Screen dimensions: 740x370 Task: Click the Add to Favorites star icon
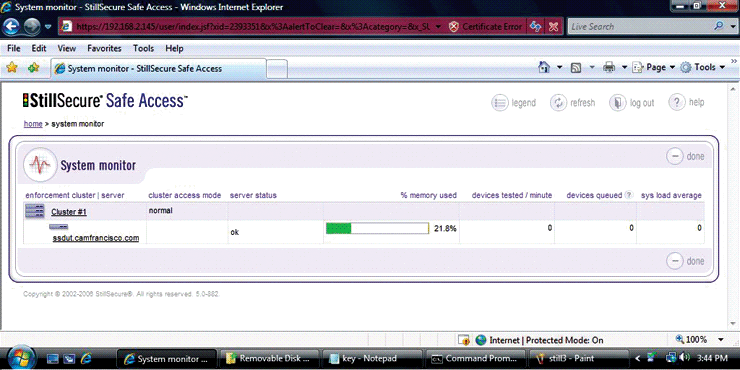(33, 68)
